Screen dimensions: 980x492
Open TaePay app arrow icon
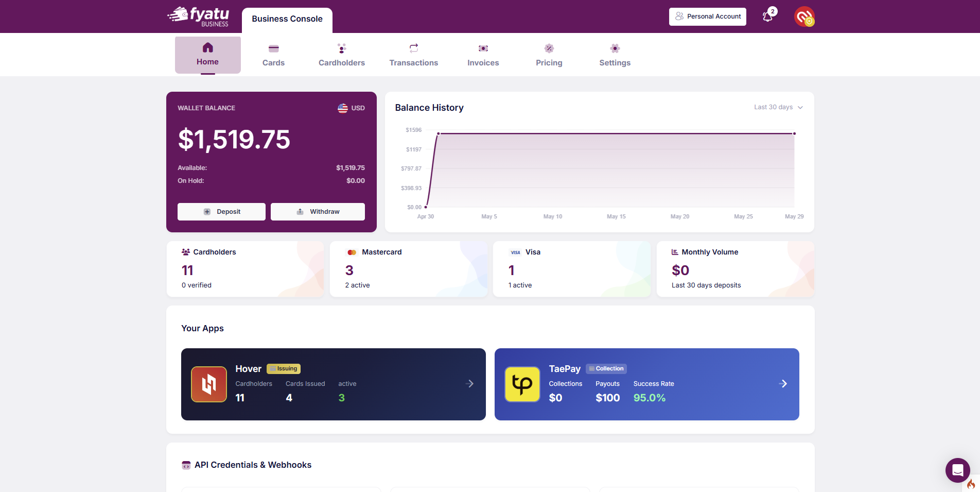coord(783,384)
